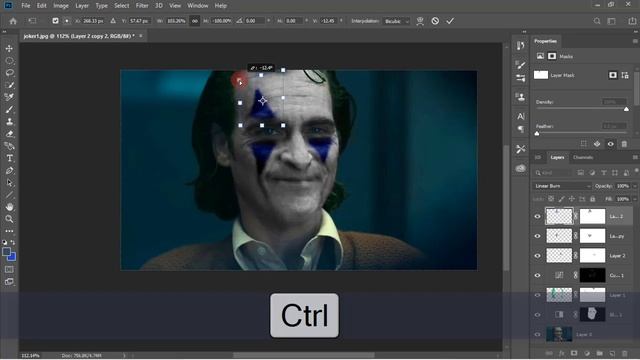Viewport: 640px width, 360px height.
Task: Select the pixel mask button in Properties
Action: point(613,75)
